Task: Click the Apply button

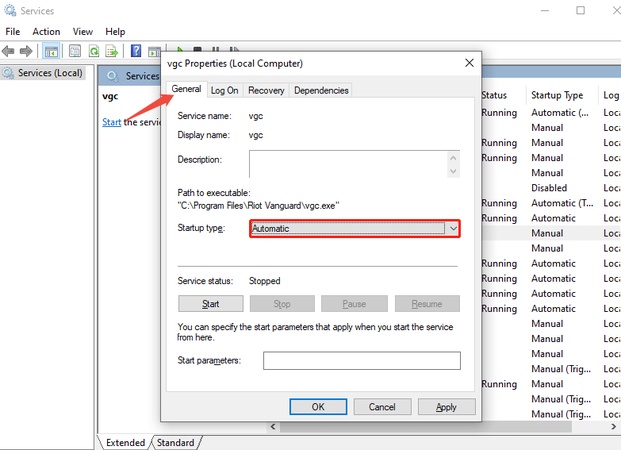Action: [x=446, y=407]
